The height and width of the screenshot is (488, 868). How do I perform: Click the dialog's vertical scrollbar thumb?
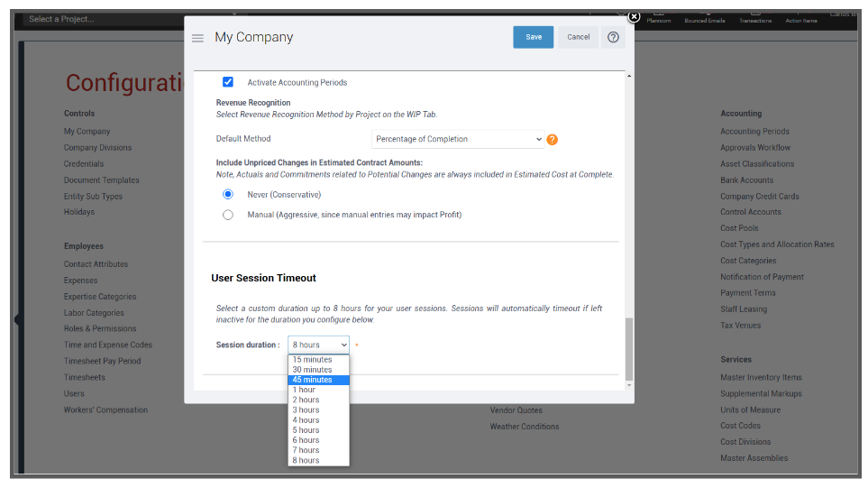pos(629,347)
